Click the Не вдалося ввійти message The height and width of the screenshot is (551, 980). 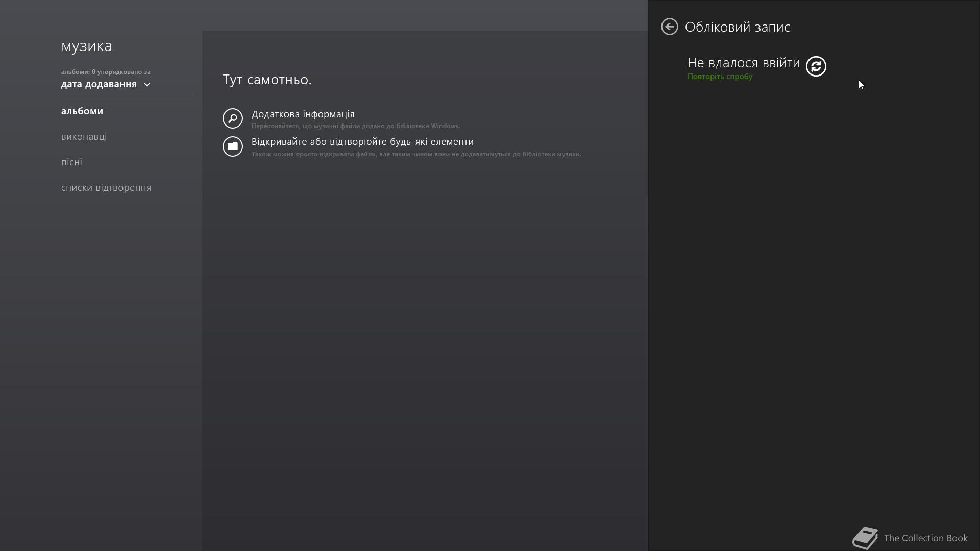click(x=743, y=63)
